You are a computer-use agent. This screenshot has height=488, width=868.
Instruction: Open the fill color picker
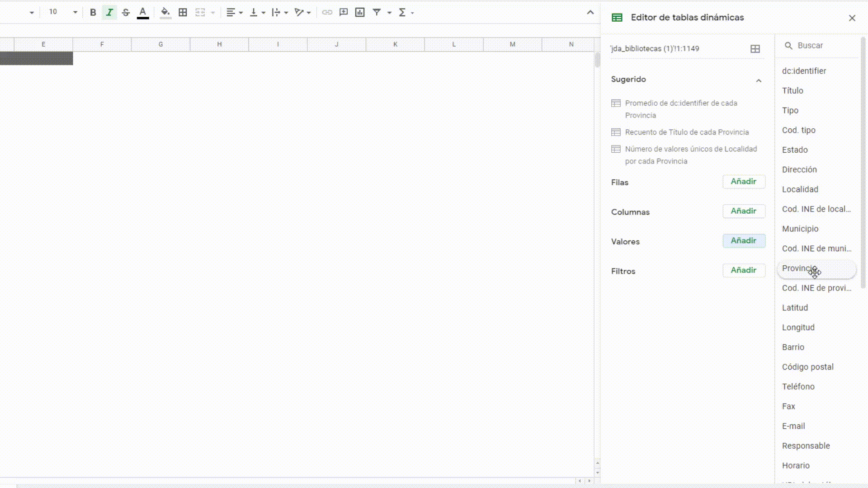coord(165,13)
